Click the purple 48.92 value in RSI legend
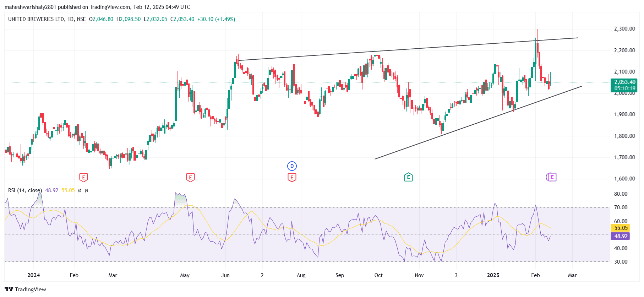 (x=52, y=190)
